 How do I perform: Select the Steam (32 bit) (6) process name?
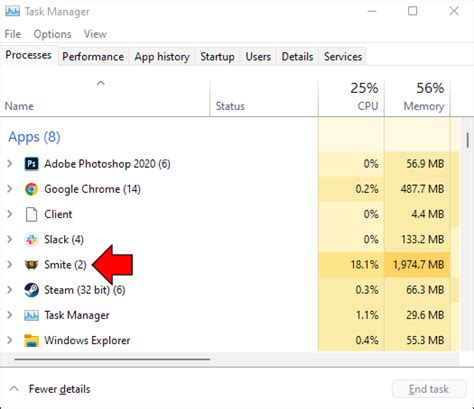pos(85,290)
